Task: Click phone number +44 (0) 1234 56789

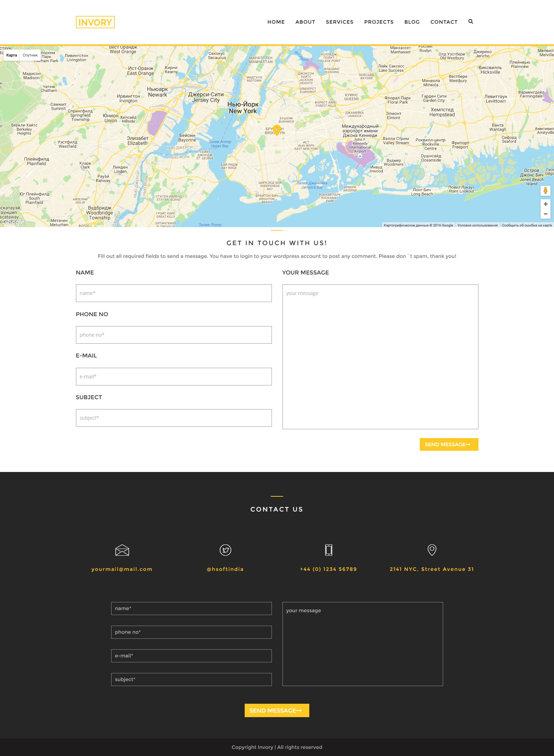Action: (x=328, y=569)
